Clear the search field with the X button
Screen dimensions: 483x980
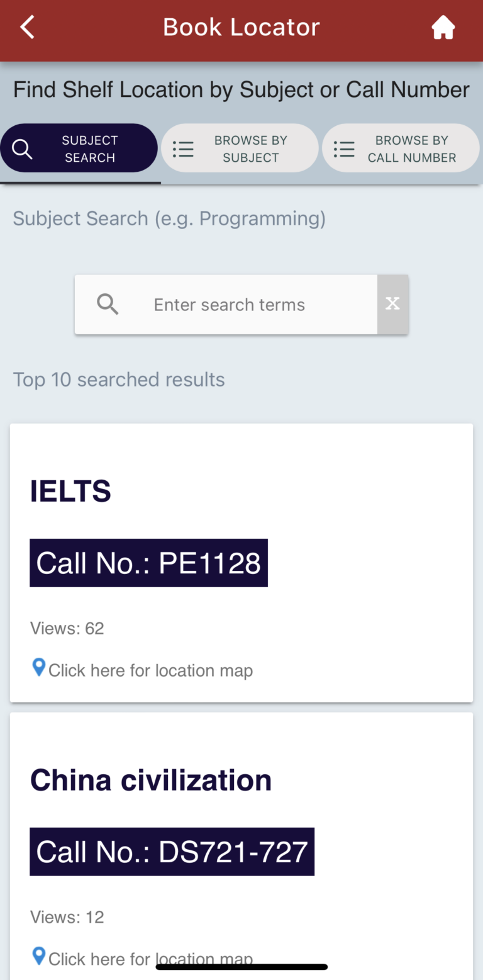tap(392, 304)
